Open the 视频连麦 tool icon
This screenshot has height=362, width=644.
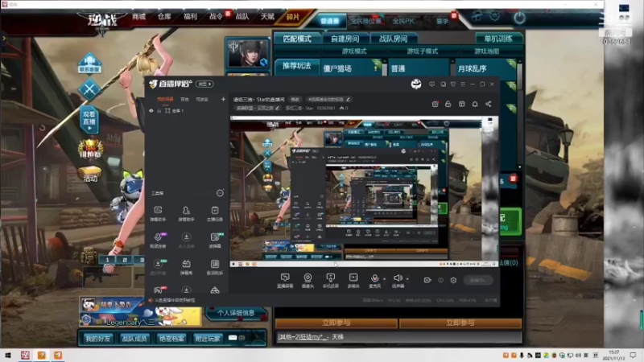coord(158,240)
